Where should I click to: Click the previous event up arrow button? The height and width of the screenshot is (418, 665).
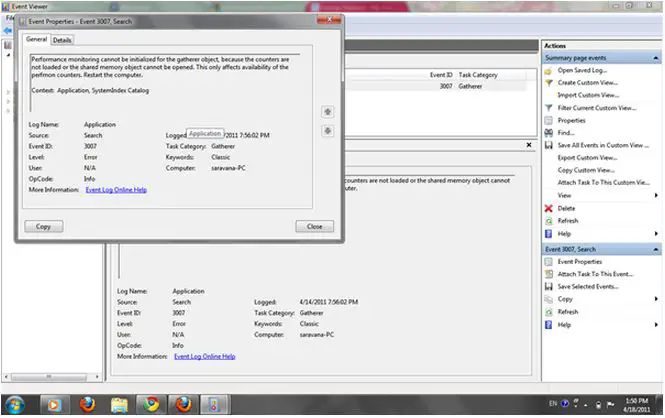[x=327, y=112]
